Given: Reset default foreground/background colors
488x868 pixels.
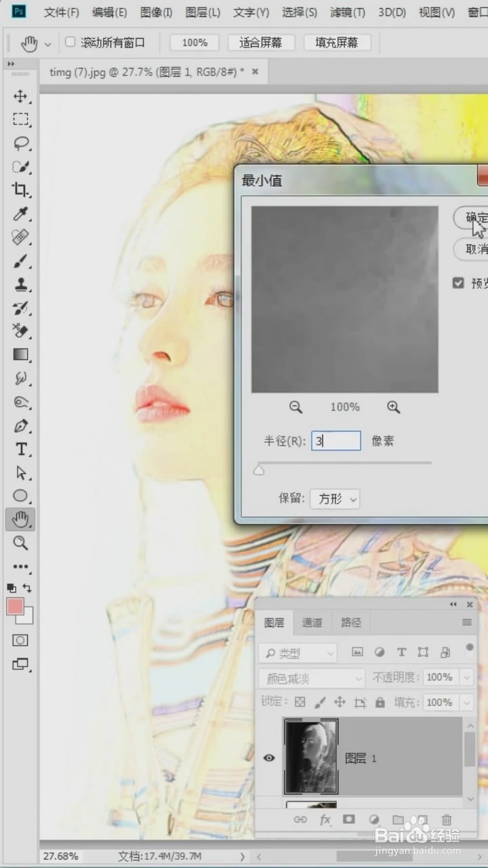Looking at the screenshot, I should [x=12, y=588].
